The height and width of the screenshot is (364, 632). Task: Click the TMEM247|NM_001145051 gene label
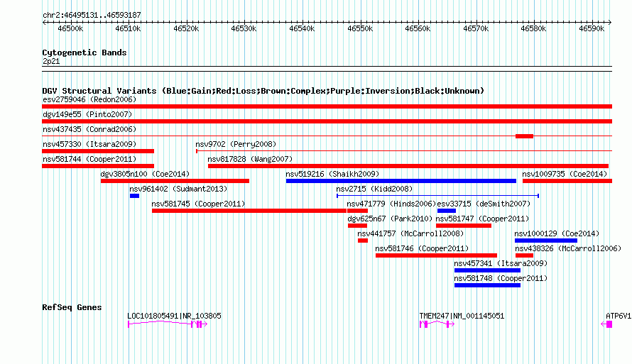tap(462, 316)
